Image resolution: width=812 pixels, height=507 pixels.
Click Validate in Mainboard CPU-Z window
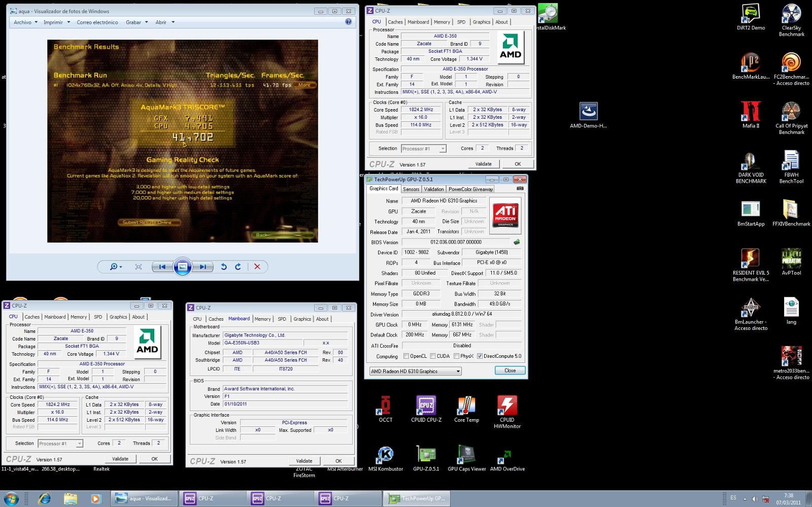point(304,461)
